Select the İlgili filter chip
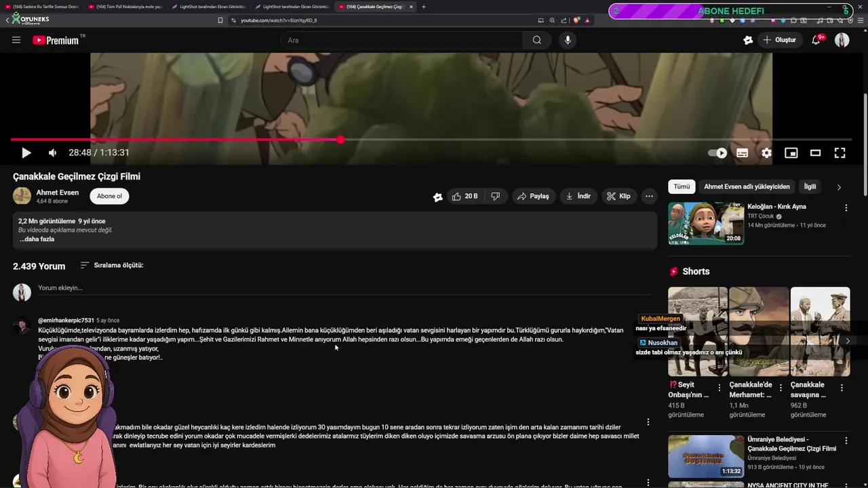The height and width of the screenshot is (488, 868). tap(810, 186)
